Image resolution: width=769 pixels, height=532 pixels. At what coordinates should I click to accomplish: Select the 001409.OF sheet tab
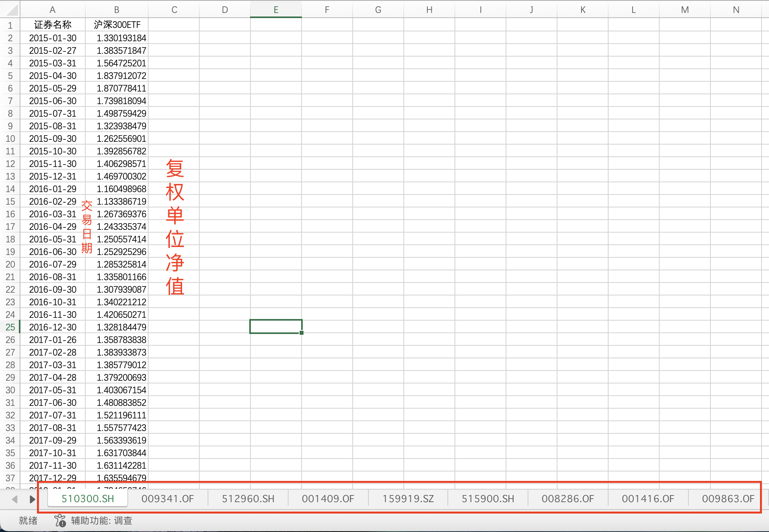pyautogui.click(x=328, y=499)
